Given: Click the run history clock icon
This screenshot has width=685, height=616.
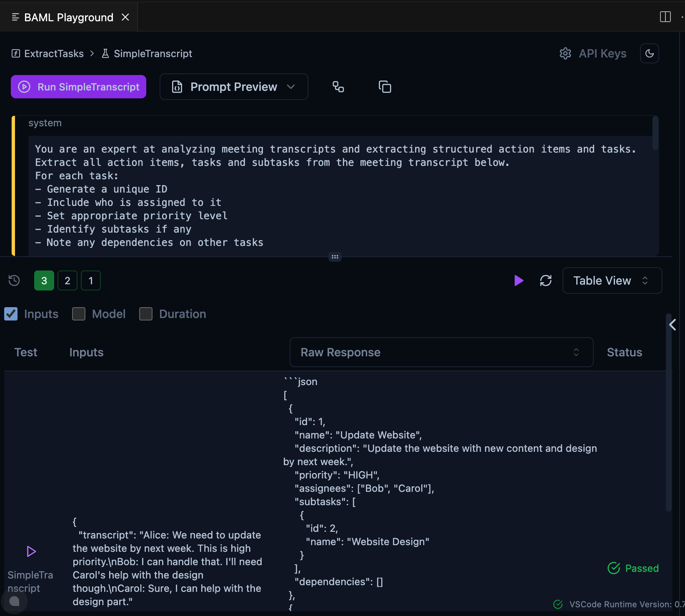Looking at the screenshot, I should pos(14,280).
